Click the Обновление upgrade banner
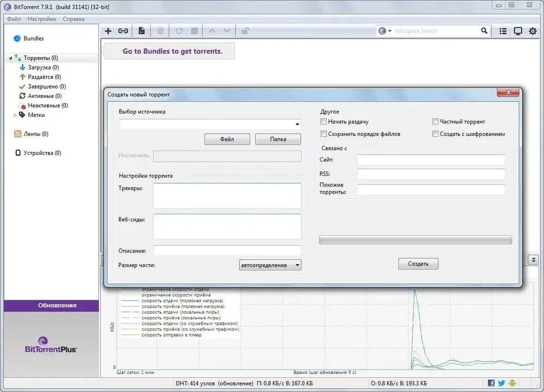 [x=51, y=306]
